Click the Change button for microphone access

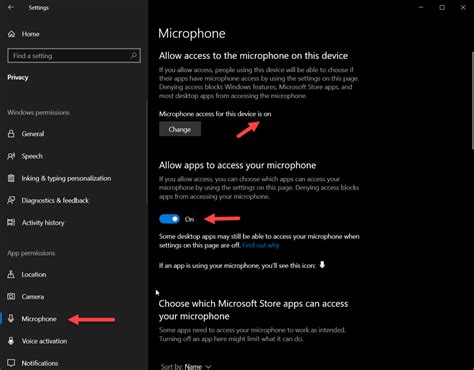pos(180,129)
